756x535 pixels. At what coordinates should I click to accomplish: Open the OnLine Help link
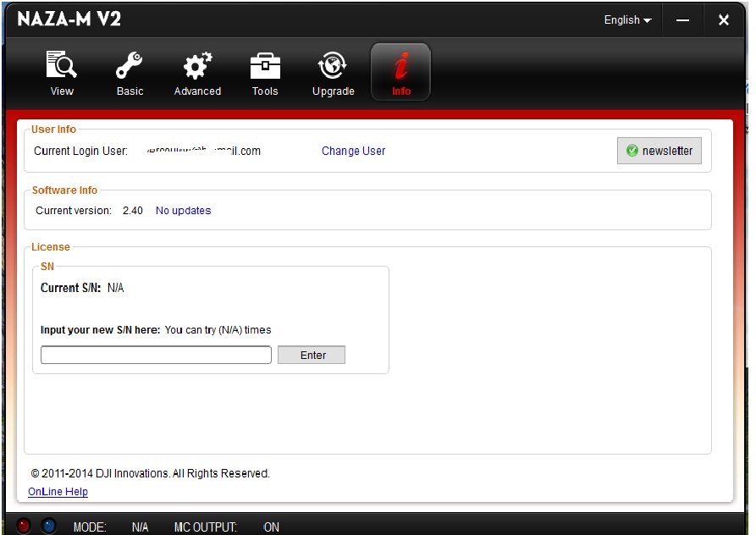click(x=58, y=492)
